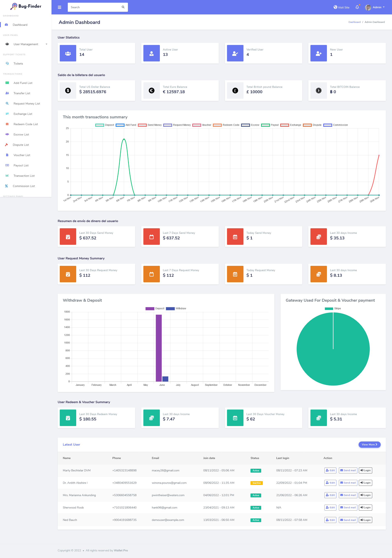The image size is (392, 558).
Task: Click the June Deposit bar in chart
Action: [158, 348]
